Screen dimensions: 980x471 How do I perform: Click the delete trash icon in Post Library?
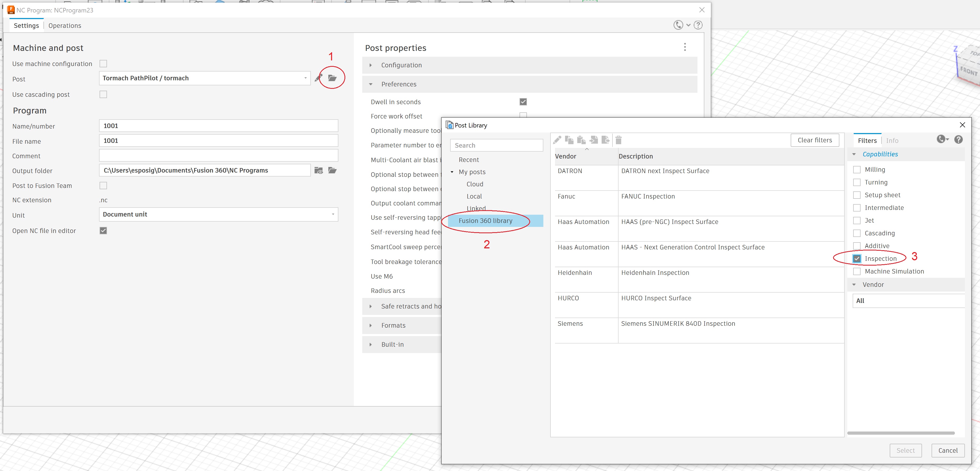point(618,140)
